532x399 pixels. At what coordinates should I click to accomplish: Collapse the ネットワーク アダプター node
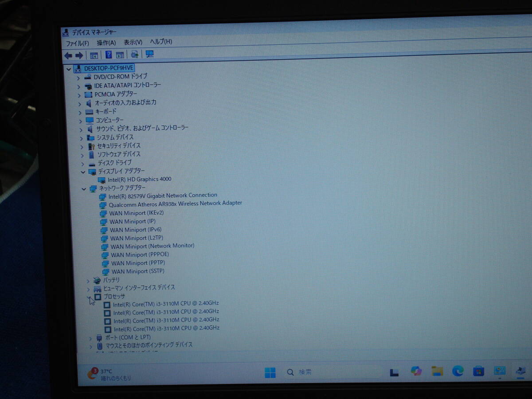(84, 189)
